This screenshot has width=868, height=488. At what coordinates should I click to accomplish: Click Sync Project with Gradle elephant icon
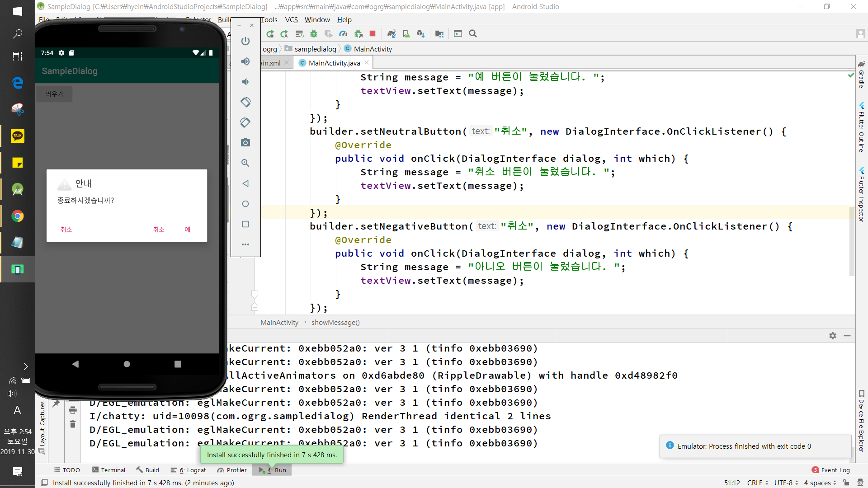pyautogui.click(x=392, y=33)
